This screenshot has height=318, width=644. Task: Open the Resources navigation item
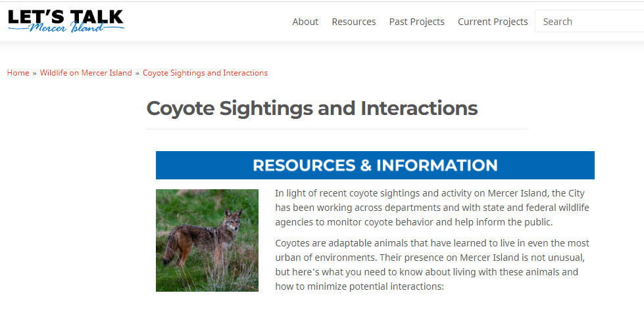[353, 22]
